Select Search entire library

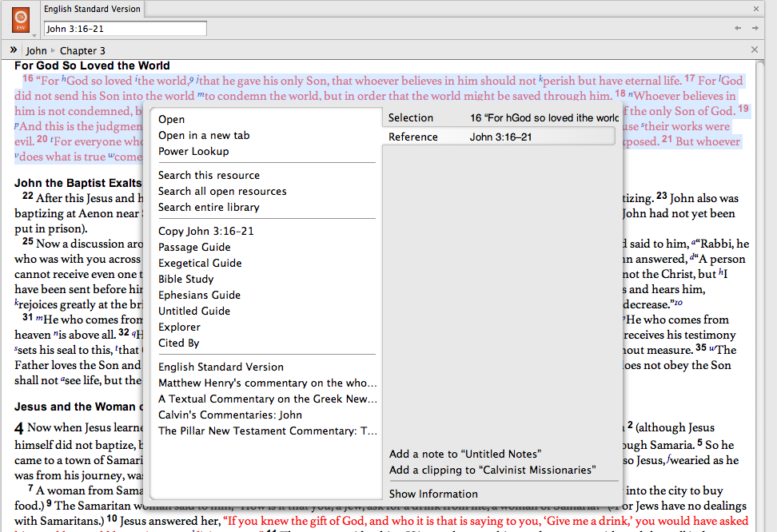[208, 207]
